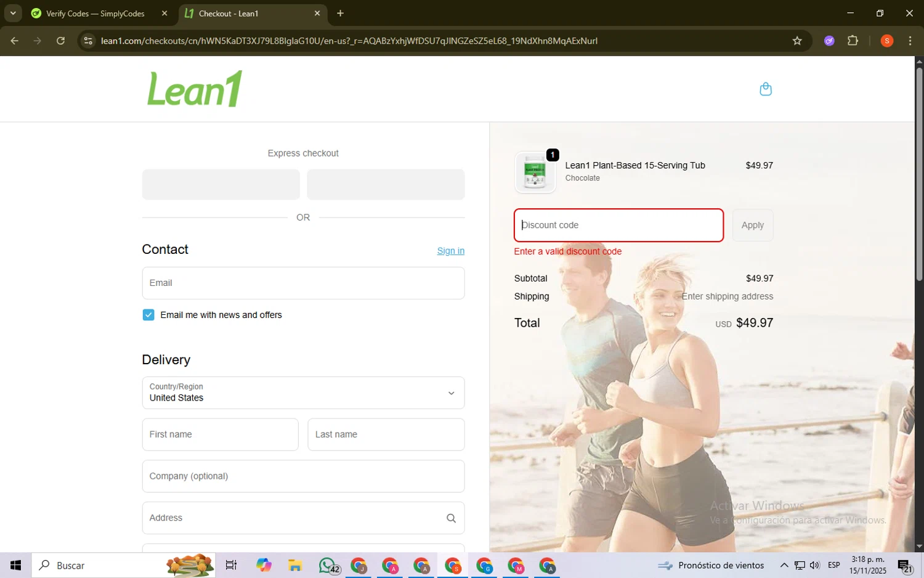Click the Enter a valid discount code message

tap(567, 251)
